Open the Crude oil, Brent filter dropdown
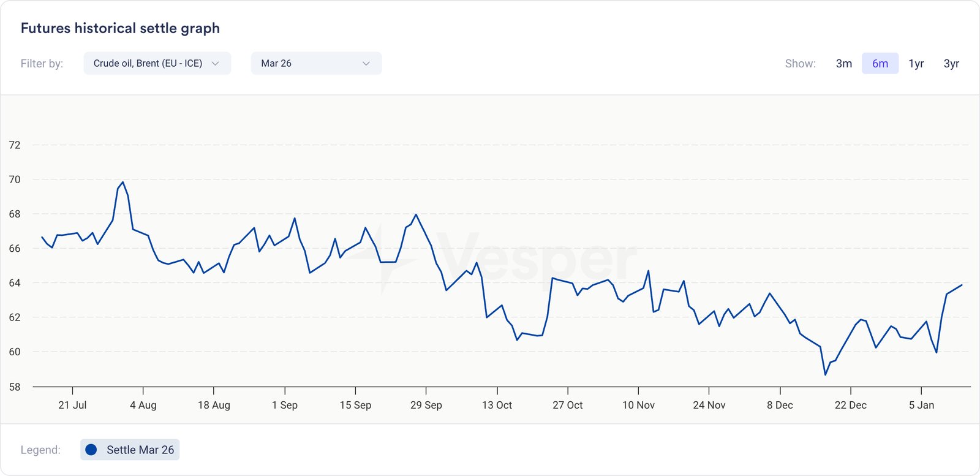 pyautogui.click(x=157, y=63)
